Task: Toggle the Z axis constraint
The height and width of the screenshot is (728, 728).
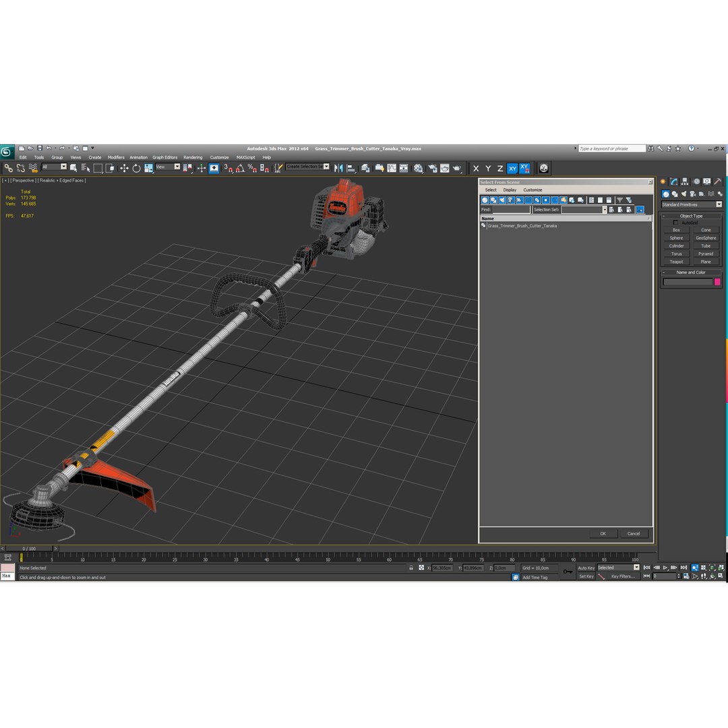Action: click(x=500, y=169)
